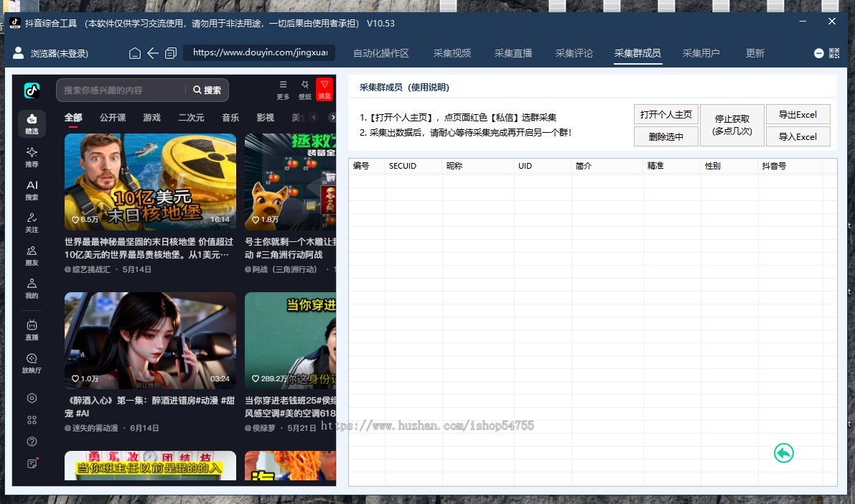This screenshot has height=504, width=855.
Task: Select 二次元 category
Action: click(192, 117)
